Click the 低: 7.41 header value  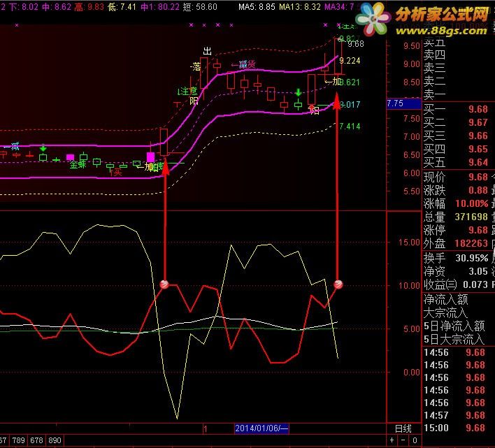pos(122,6)
